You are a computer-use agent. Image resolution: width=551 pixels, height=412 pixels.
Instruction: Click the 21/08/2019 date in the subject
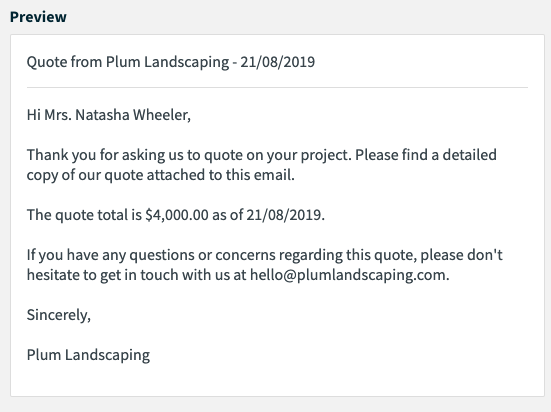(x=278, y=62)
